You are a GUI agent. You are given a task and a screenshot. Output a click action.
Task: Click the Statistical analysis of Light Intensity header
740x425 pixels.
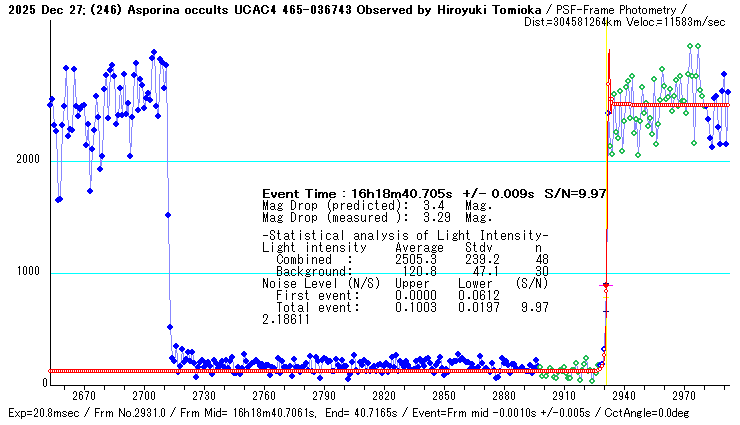(405, 235)
